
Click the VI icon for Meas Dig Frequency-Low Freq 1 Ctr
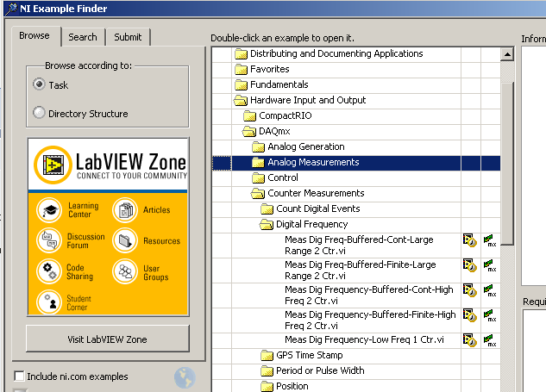(470, 340)
